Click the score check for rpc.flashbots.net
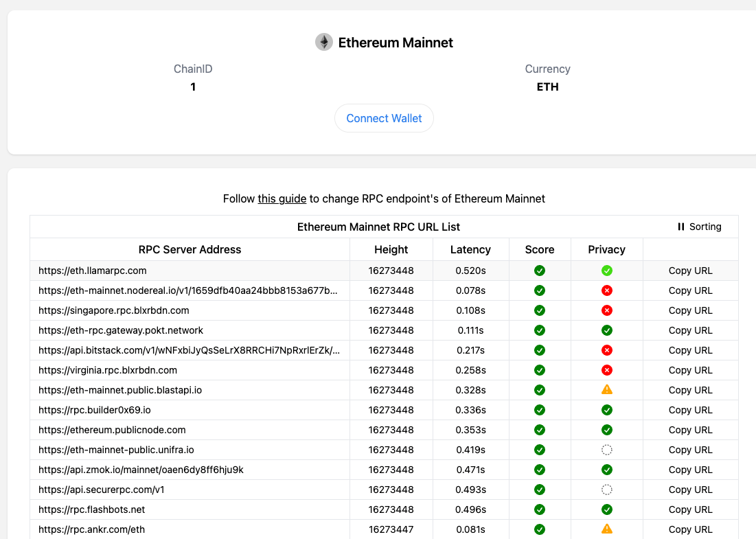The height and width of the screenshot is (539, 756). click(540, 509)
